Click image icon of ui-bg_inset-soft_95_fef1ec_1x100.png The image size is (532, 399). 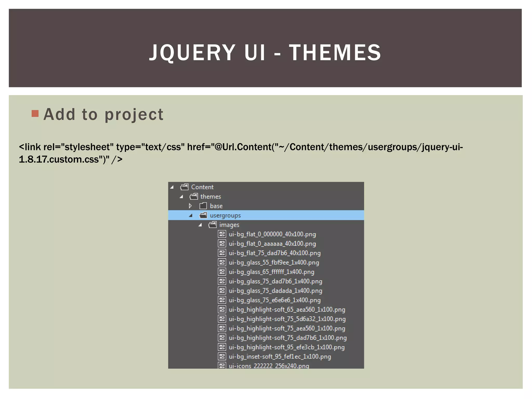[222, 356]
